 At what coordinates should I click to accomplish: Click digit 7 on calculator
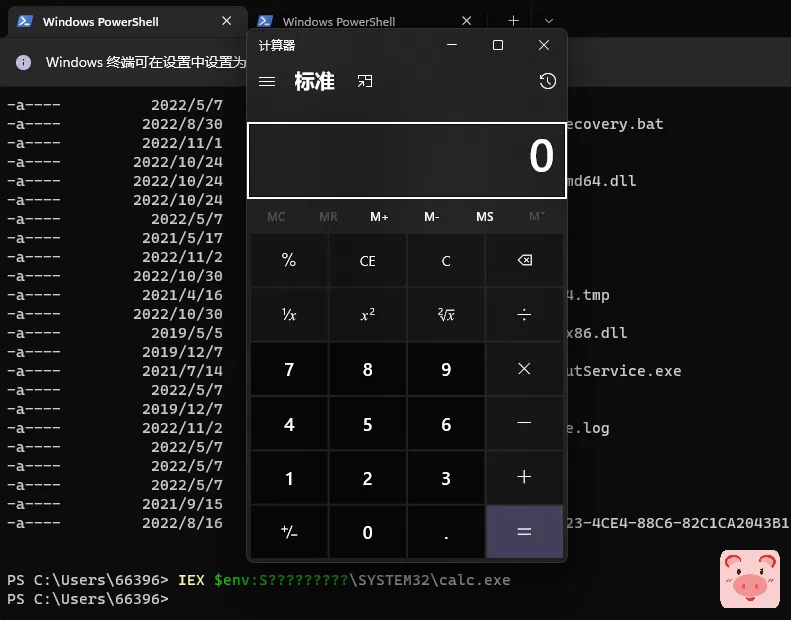(x=289, y=369)
